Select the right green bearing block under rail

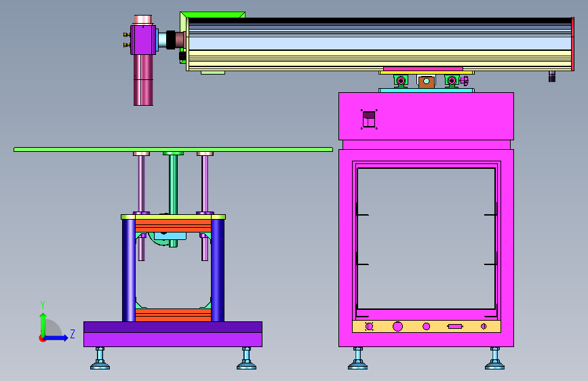point(452,81)
